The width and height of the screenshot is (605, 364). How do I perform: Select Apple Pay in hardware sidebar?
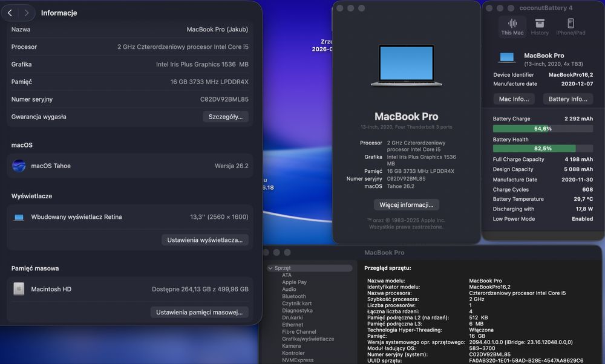[x=295, y=282]
